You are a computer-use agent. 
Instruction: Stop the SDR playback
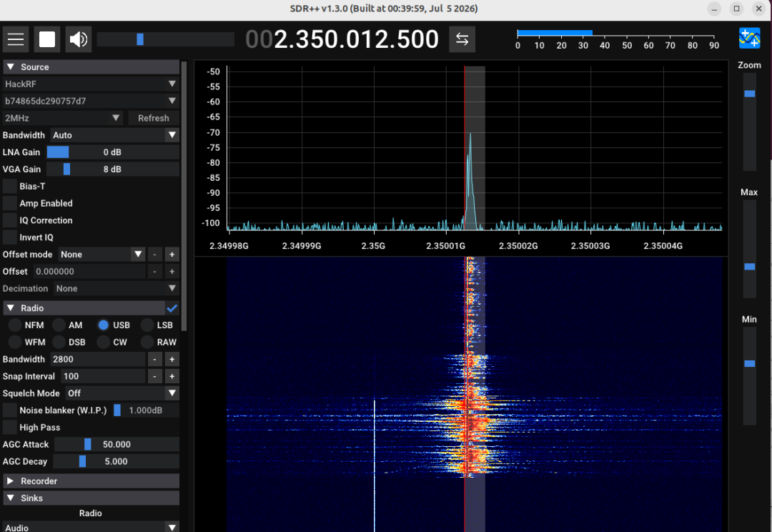click(x=47, y=39)
